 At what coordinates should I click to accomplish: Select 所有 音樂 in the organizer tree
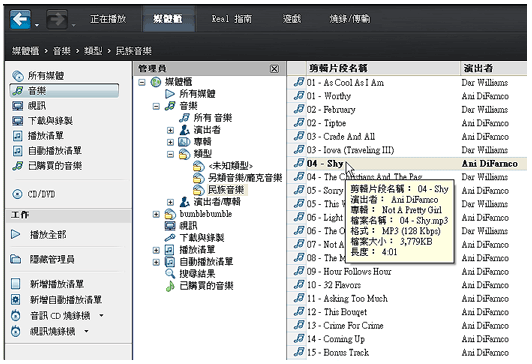tap(213, 118)
